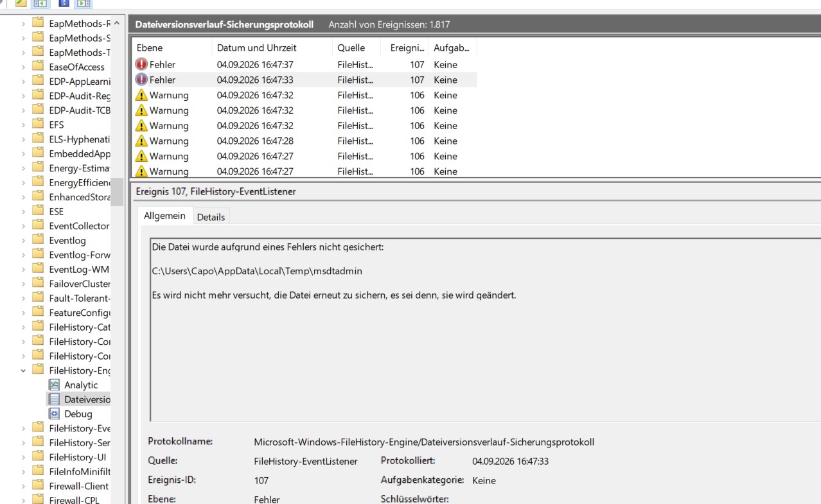The height and width of the screenshot is (504, 821).
Task: Select the Warnung event at 16:47:28
Action: click(x=304, y=141)
